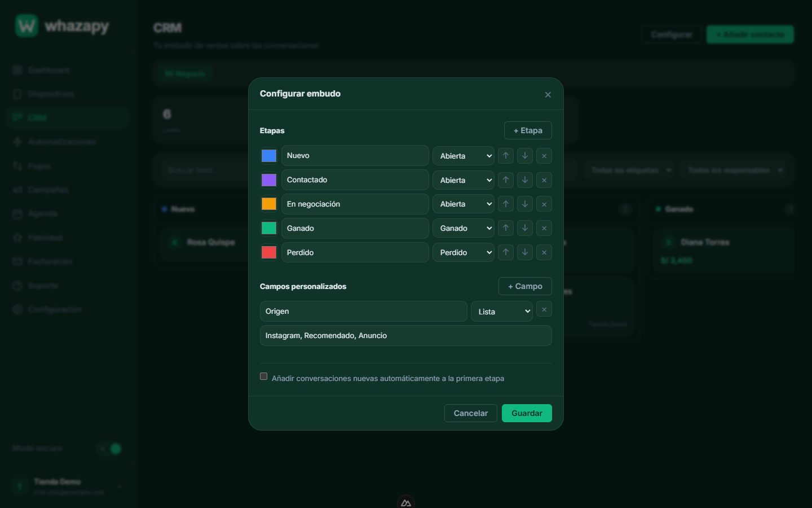This screenshot has height=508, width=812.
Task: Edit the Contactado stage name field
Action: pos(355,180)
